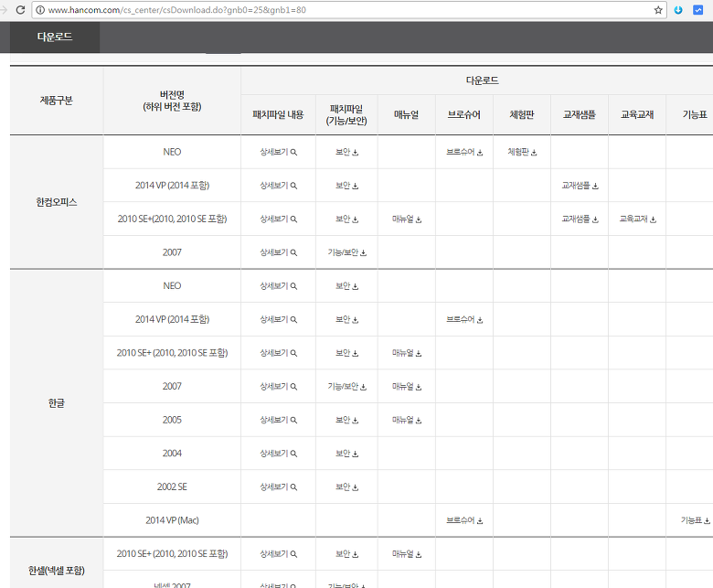This screenshot has width=713, height=588.
Task: View 상세보기 for 한글 2004
Action: pyautogui.click(x=278, y=454)
